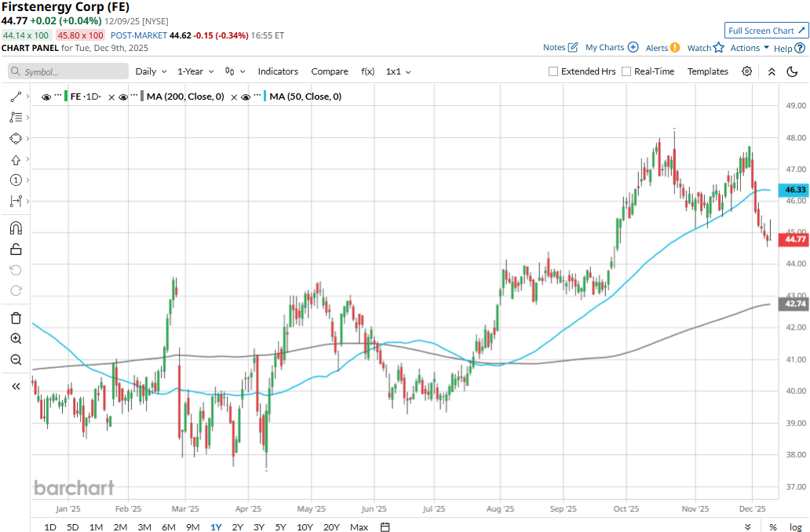Open the Actions dropdown menu
This screenshot has width=810, height=532.
[750, 48]
